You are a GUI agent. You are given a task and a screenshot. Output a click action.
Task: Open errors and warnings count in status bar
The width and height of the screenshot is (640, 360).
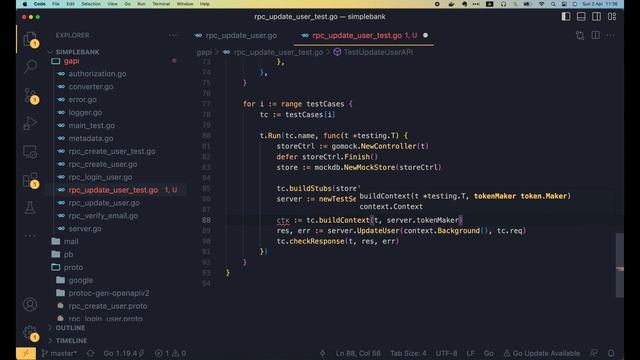point(171,353)
